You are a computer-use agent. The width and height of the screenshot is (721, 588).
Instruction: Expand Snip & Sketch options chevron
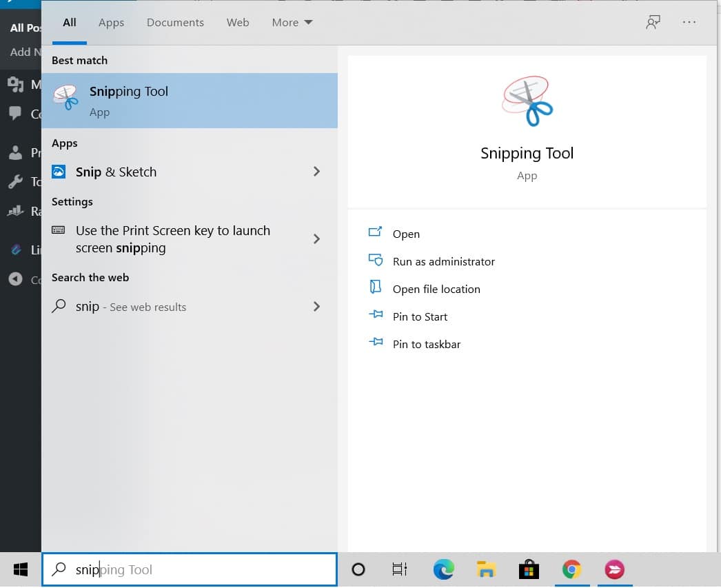(316, 172)
